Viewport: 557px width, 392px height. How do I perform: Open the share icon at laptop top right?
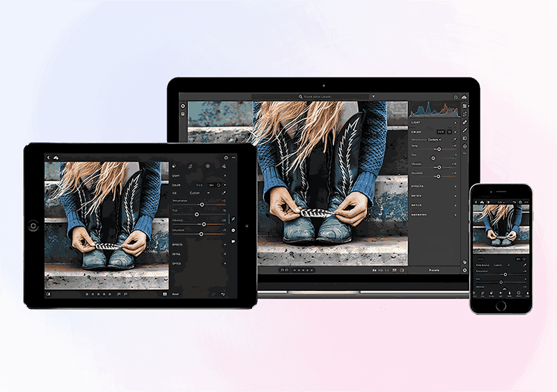(x=456, y=97)
